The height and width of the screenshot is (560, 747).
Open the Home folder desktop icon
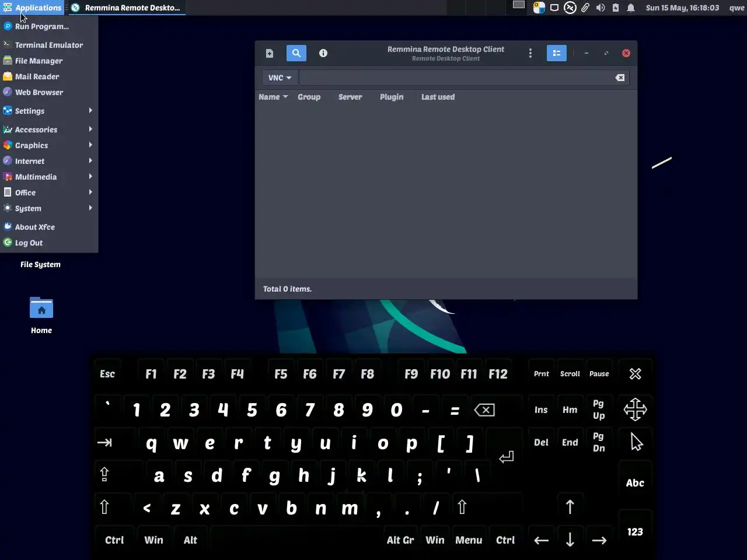[41, 316]
